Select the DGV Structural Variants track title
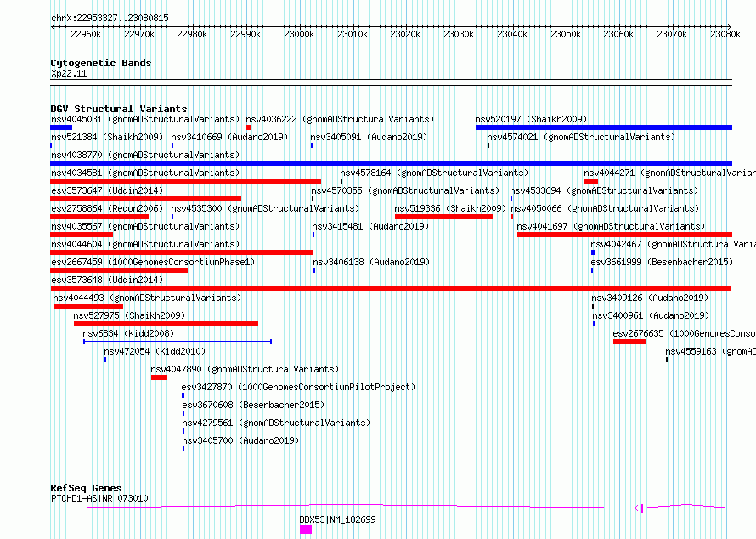 coord(119,109)
